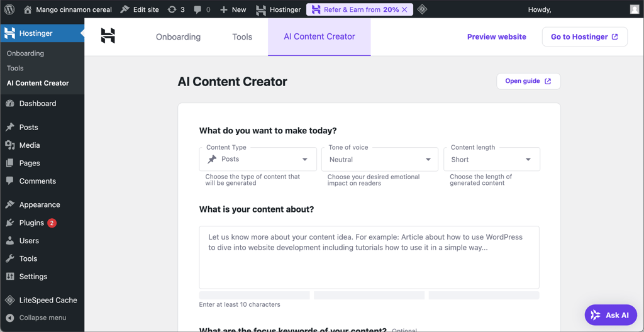644x332 pixels.
Task: Click the Short length dropdown arrow
Action: (528, 160)
